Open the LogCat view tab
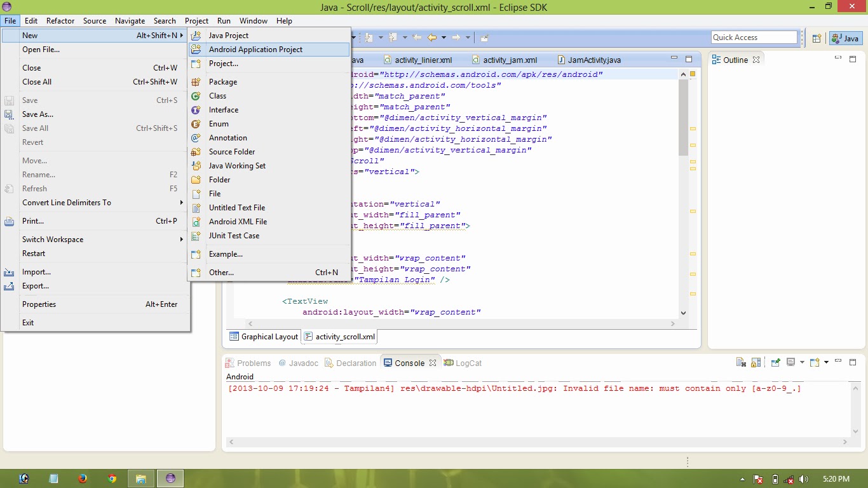 [463, 363]
